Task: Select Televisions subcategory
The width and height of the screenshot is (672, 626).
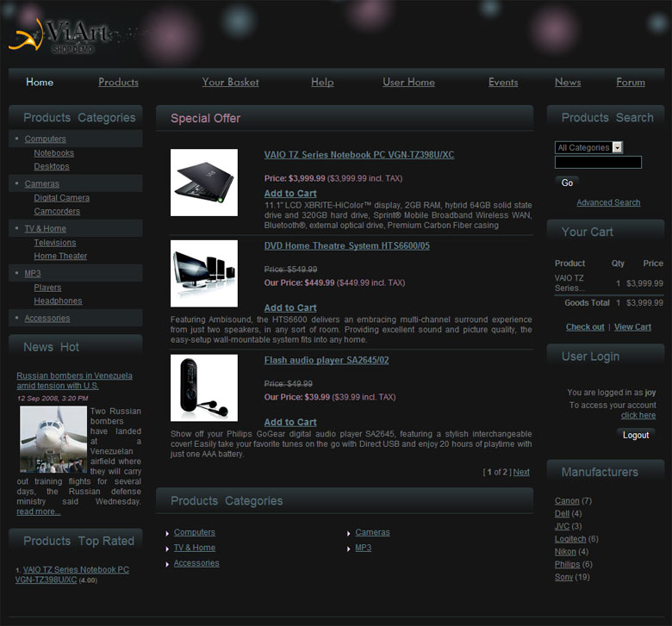Action: click(55, 243)
